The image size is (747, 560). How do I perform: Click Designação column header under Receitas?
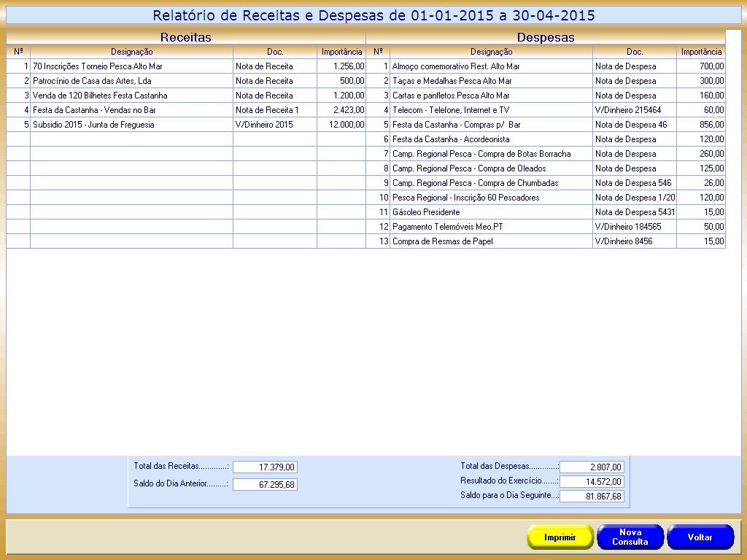(131, 52)
